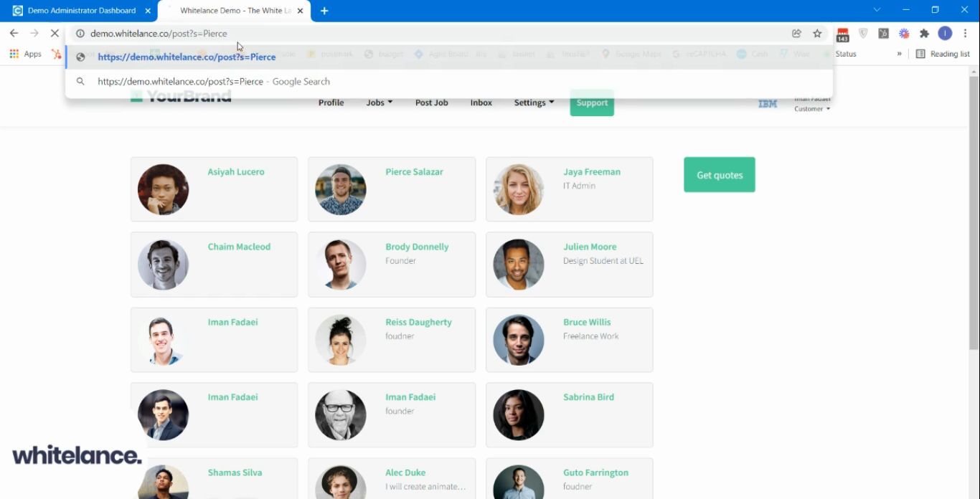Open the dark square extension icon
This screenshot has width=980, height=499.
tap(884, 34)
